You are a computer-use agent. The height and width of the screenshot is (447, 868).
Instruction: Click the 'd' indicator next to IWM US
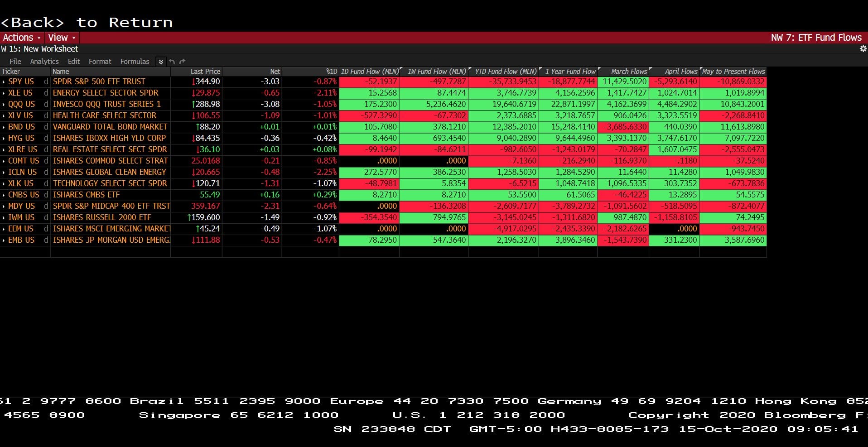pos(46,217)
